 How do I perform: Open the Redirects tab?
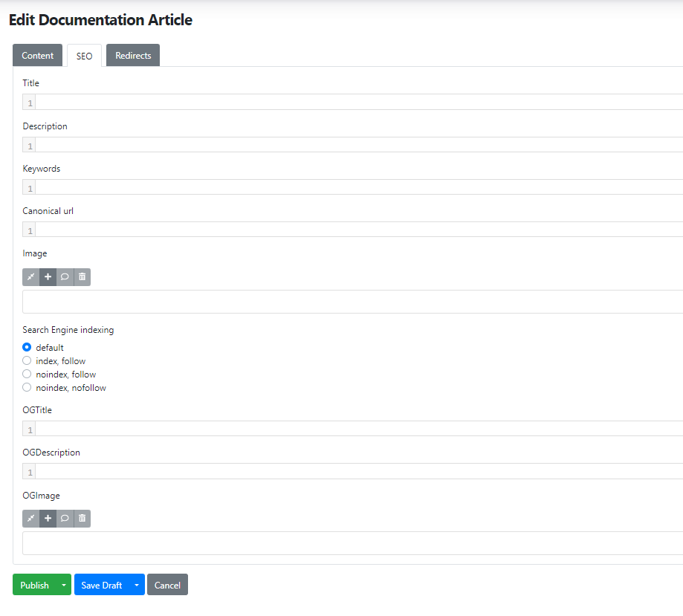(133, 56)
